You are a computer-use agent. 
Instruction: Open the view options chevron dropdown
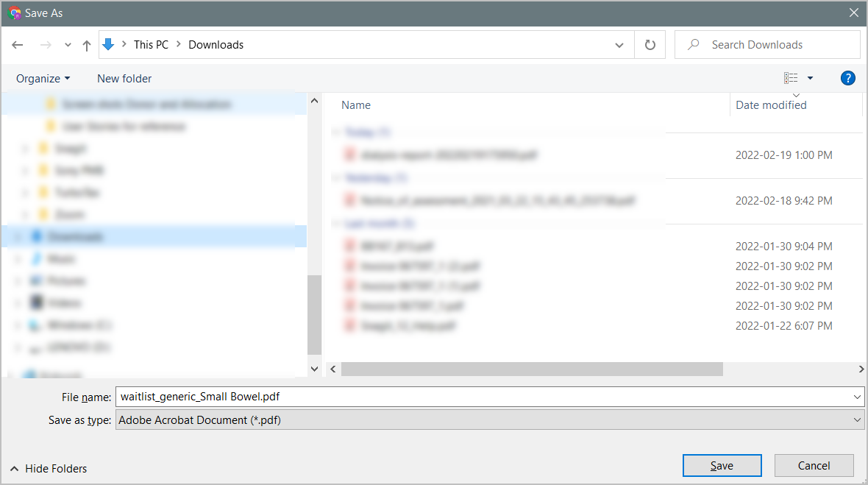[809, 78]
